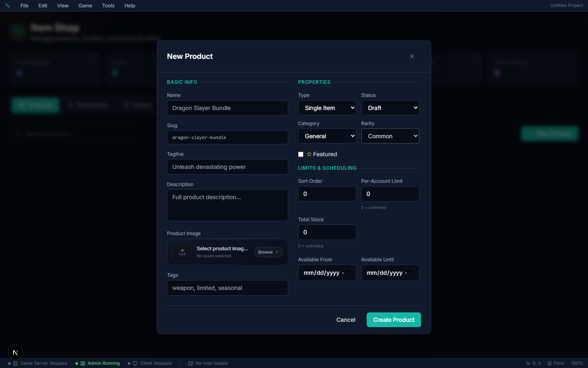Click the Cancel button
Screen dimensions: 588x368
coord(346,320)
